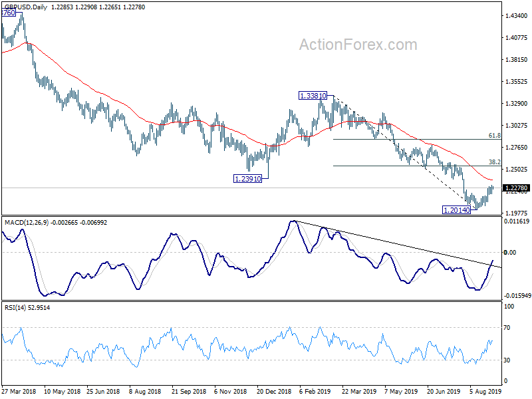Image resolution: width=532 pixels, height=399 pixels.
Task: Select the 22 Mar 2019 date label
Action: [x=358, y=392]
